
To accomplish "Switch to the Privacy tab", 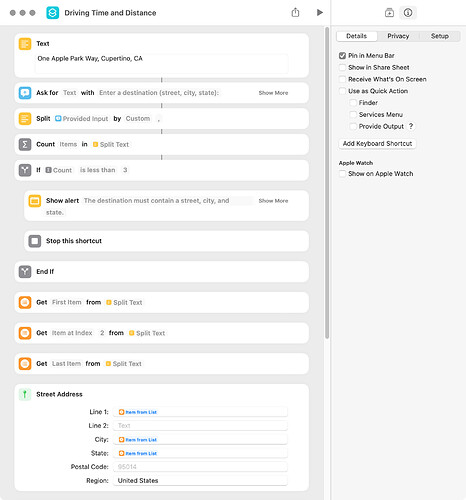I will [x=398, y=36].
